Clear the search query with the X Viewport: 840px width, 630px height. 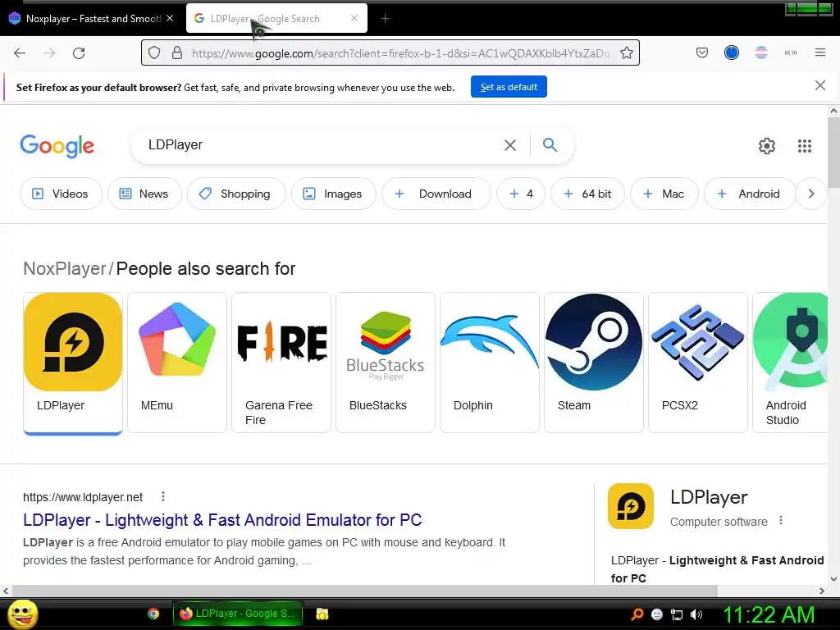point(510,145)
